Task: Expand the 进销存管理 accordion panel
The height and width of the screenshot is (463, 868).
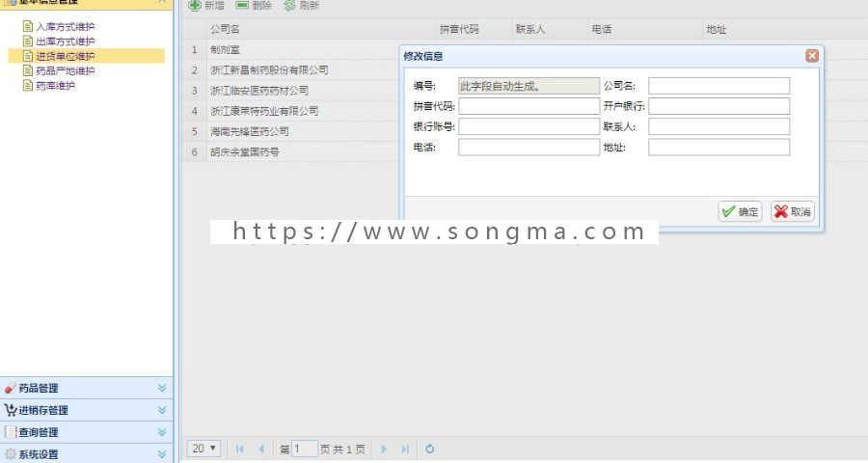Action: tap(162, 410)
